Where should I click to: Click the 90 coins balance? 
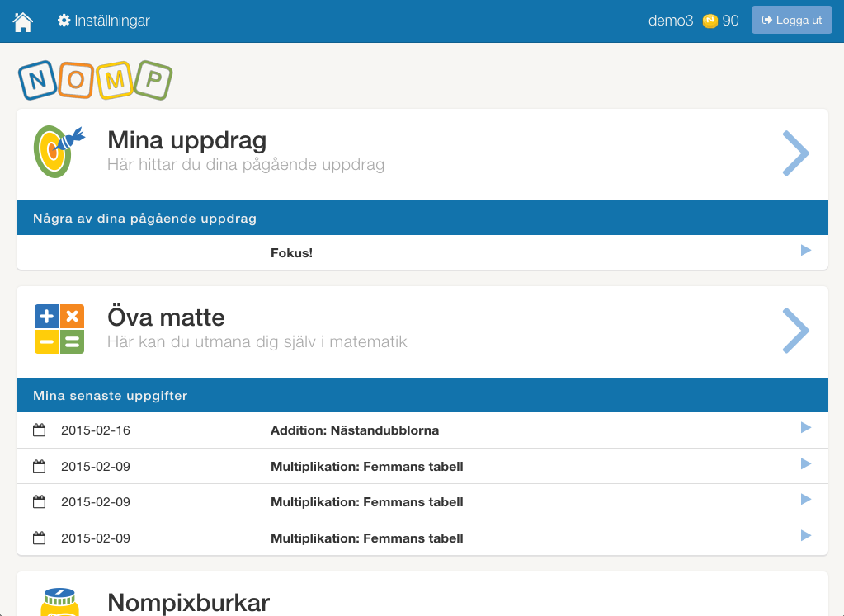pyautogui.click(x=730, y=21)
